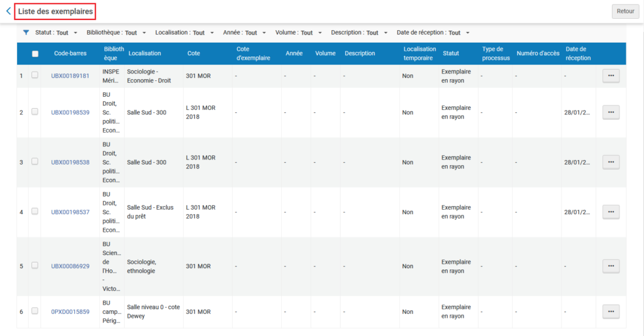Check the box for item UBX00198537

click(35, 211)
